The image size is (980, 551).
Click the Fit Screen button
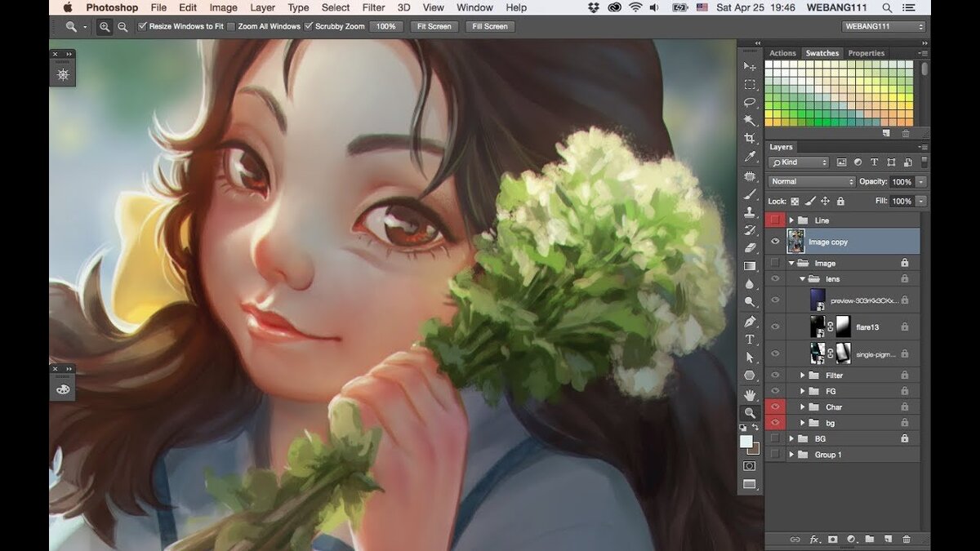tap(434, 26)
